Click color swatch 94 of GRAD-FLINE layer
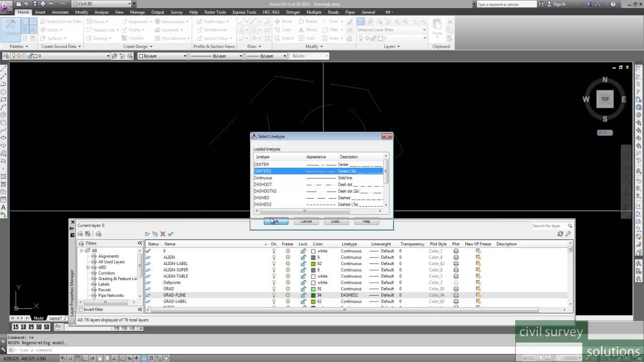The height and width of the screenshot is (362, 644). tap(313, 295)
